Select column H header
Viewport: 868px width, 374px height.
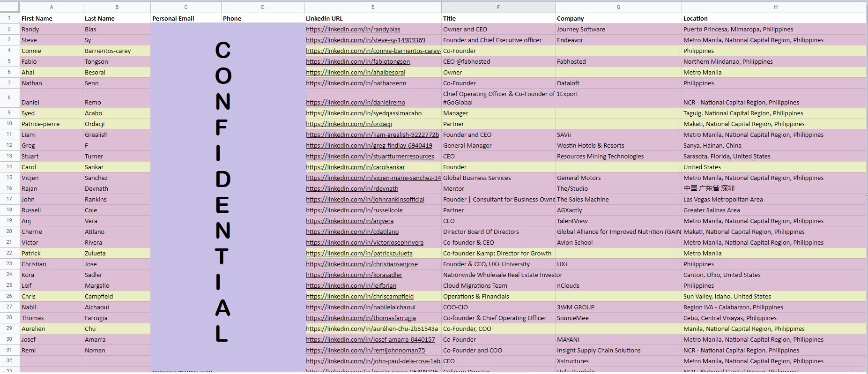click(775, 7)
